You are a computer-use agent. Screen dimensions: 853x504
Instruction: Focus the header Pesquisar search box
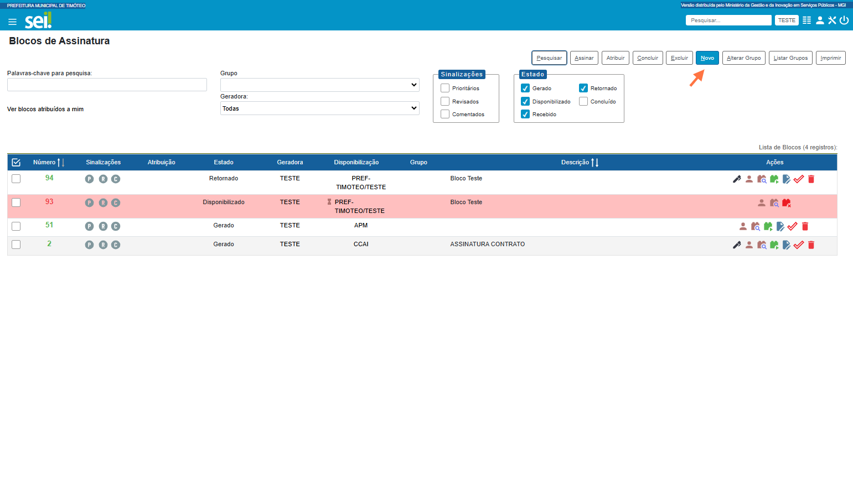pos(728,20)
